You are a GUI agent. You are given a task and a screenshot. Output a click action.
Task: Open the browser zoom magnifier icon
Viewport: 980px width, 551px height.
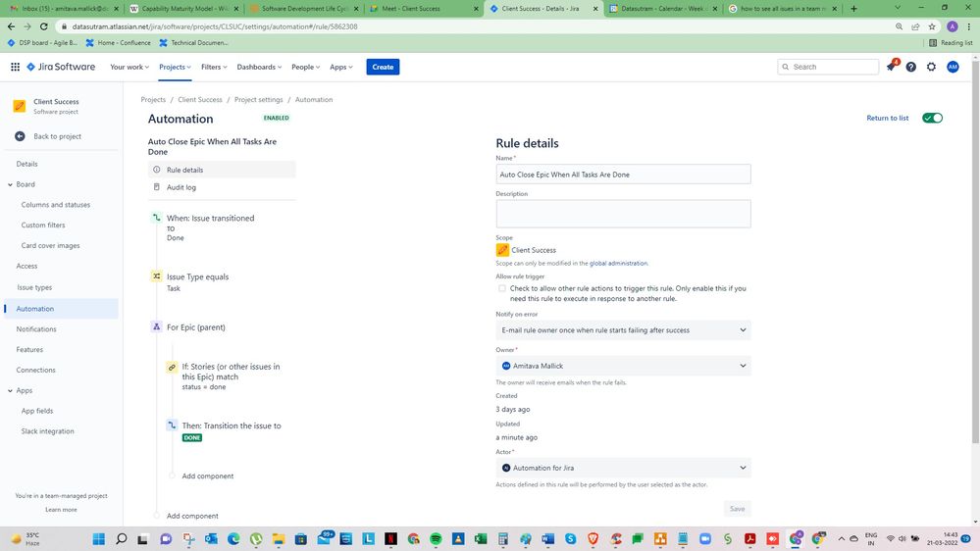tap(899, 26)
